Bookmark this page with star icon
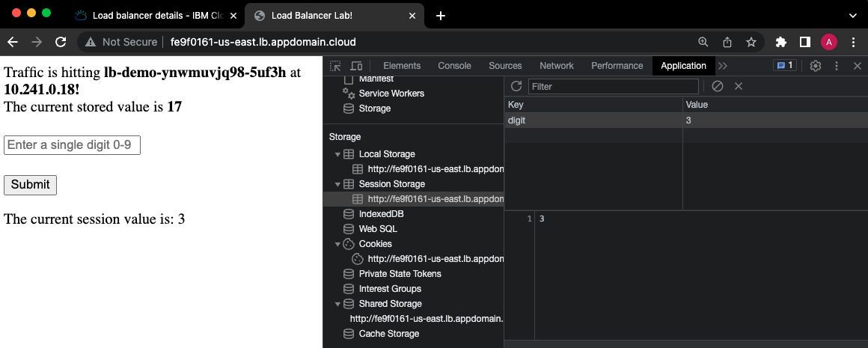The height and width of the screenshot is (348, 868). coord(751,42)
